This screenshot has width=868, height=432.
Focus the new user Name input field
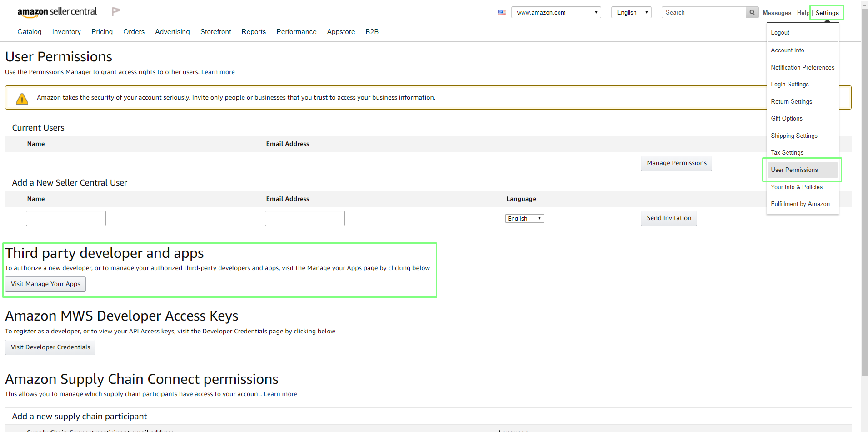[66, 218]
